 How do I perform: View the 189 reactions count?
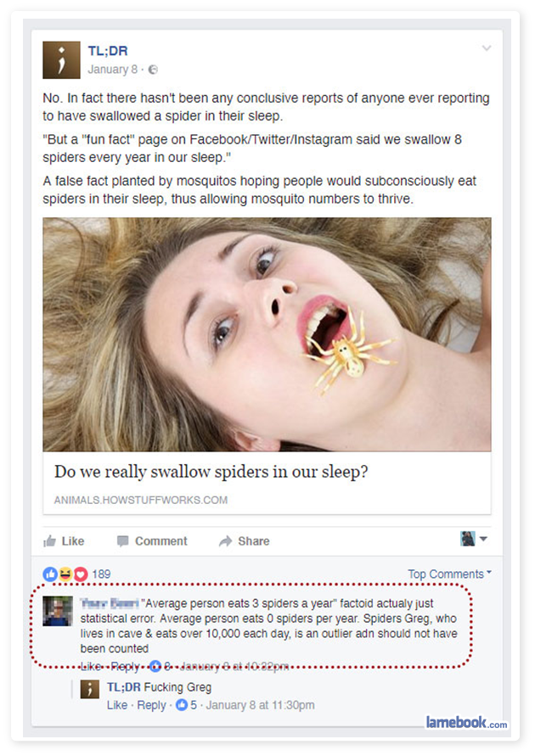coord(101,574)
